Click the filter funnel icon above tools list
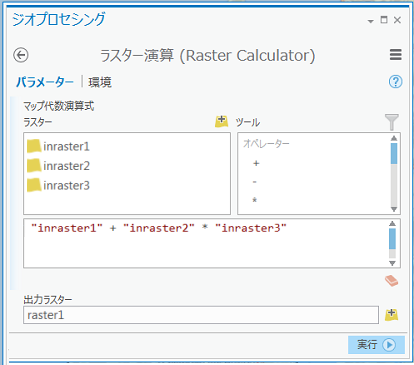This screenshot has width=414, height=365. [392, 122]
